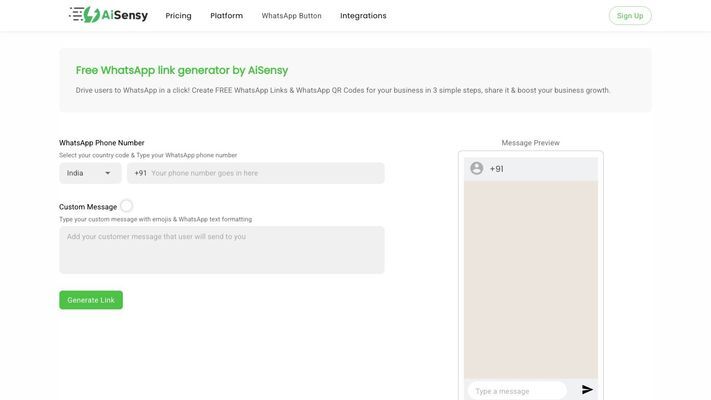The height and width of the screenshot is (400, 711).
Task: Click the 'Type a message' preview field
Action: point(517,390)
